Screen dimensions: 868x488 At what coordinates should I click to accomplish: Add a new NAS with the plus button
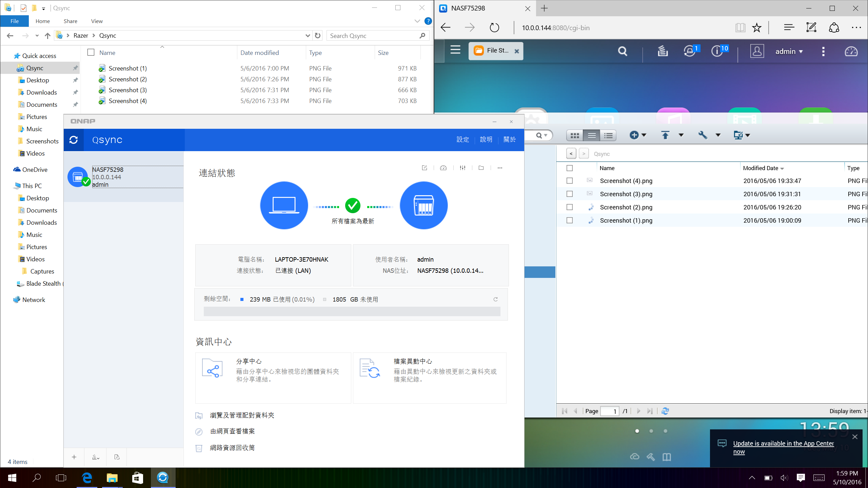click(x=74, y=457)
